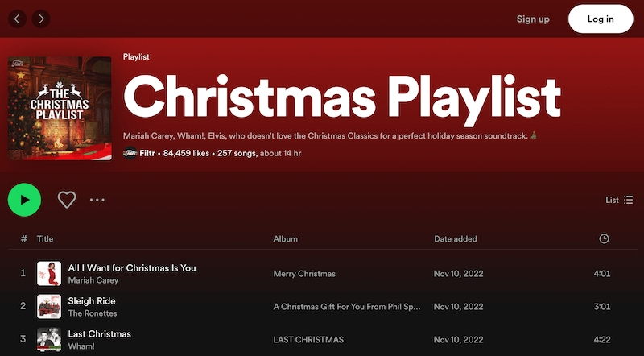644x356 pixels.
Task: Click the Sign up link
Action: [533, 19]
